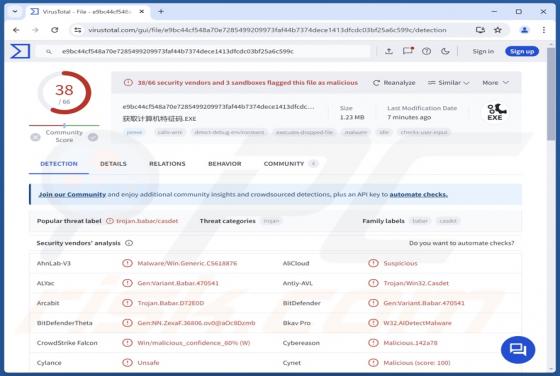
Task: Click Malicious (score: 100) Cynet result
Action: (x=417, y=363)
